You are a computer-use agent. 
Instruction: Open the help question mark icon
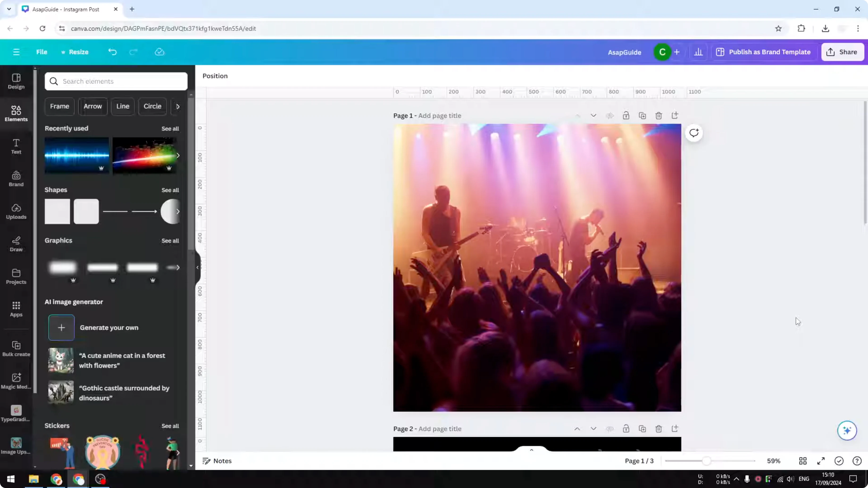857,461
